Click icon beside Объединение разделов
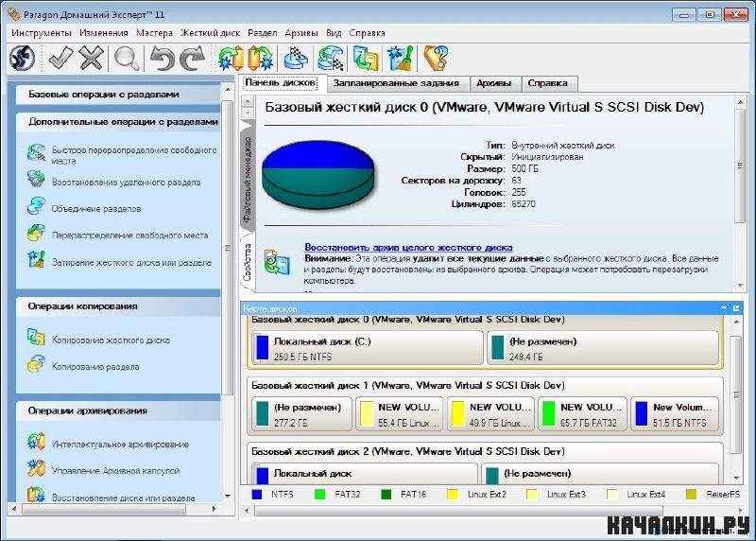This screenshot has height=541, width=756. 36,206
